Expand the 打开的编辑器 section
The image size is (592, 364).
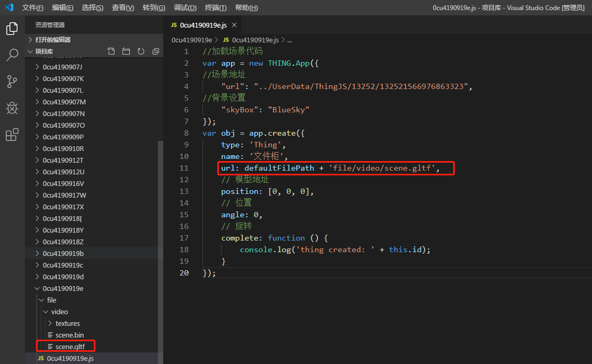coord(94,40)
